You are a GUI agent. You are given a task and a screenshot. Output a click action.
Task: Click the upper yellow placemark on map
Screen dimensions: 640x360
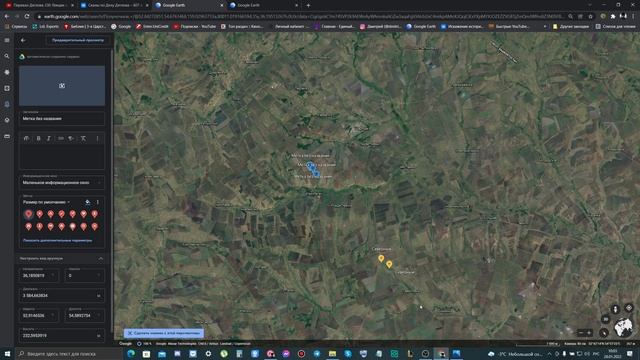pyautogui.click(x=381, y=258)
